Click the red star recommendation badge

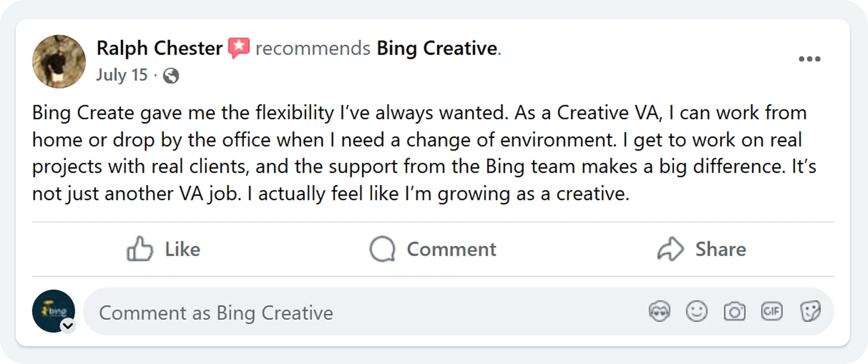coord(239,48)
